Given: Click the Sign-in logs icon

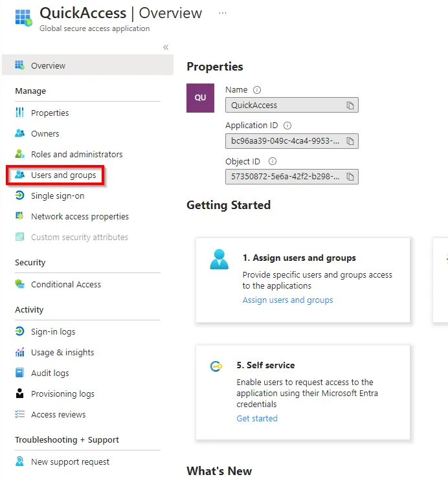Looking at the screenshot, I should click(x=20, y=331).
